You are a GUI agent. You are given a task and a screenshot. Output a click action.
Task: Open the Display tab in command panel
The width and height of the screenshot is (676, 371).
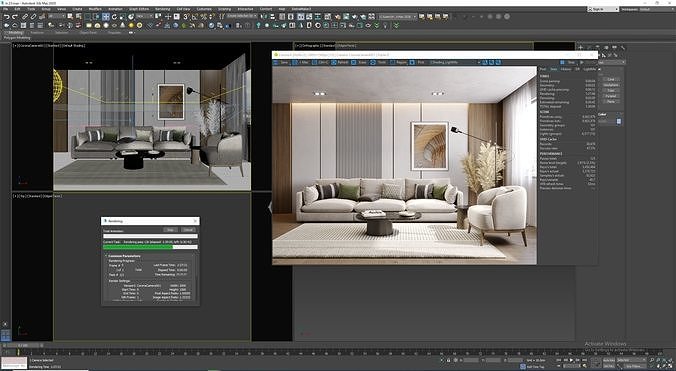coord(614,47)
